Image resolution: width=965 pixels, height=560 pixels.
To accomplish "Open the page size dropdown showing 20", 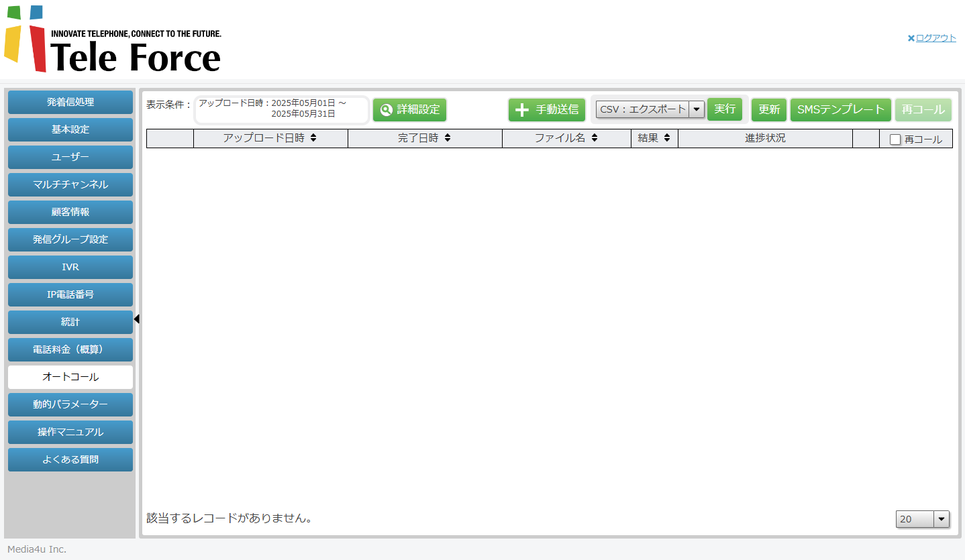I will tap(922, 519).
